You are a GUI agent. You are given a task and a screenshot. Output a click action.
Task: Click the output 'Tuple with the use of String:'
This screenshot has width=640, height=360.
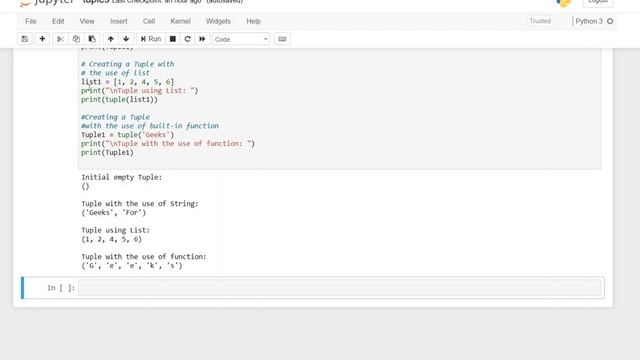pos(140,204)
